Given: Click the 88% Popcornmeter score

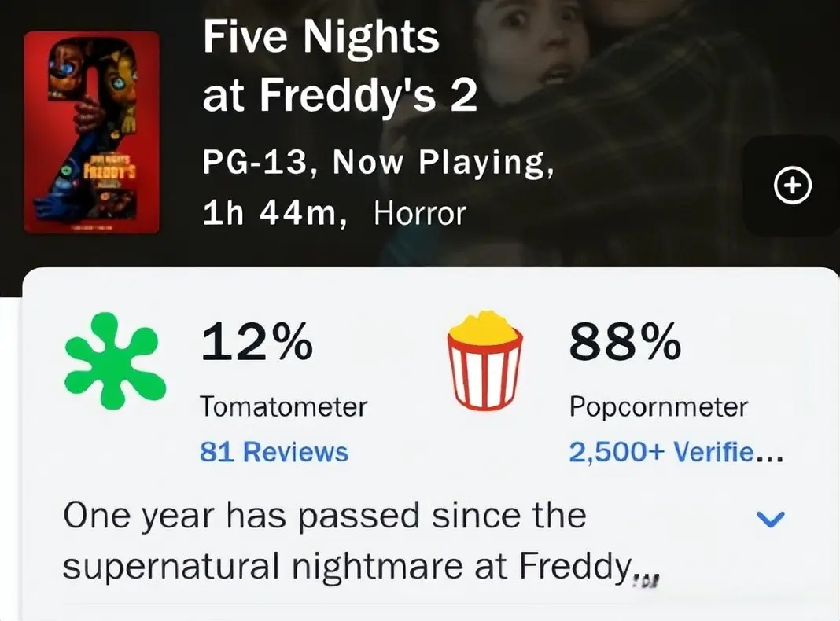Looking at the screenshot, I should tap(625, 344).
